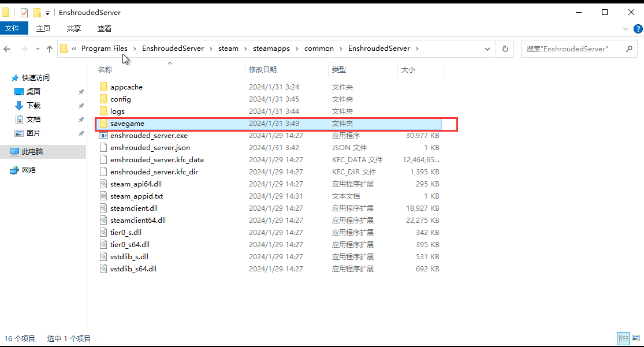644x347 pixels.
Task: Select the steam_api64.dll file icon
Action: [x=103, y=184]
